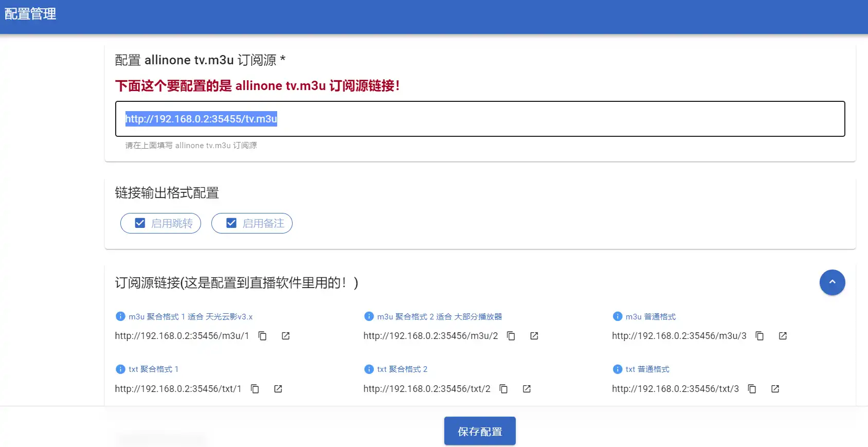Copy the txt/1 subscription link

[x=255, y=389]
